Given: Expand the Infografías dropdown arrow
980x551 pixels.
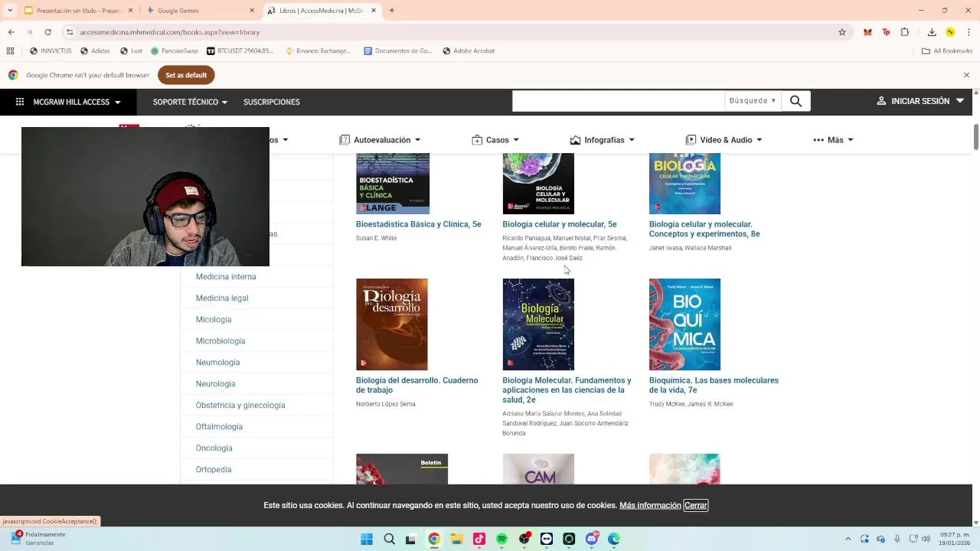Looking at the screenshot, I should click(632, 140).
